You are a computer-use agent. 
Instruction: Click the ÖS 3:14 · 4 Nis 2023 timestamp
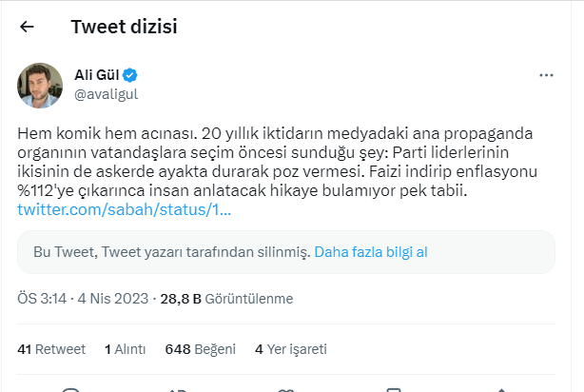coord(83,298)
